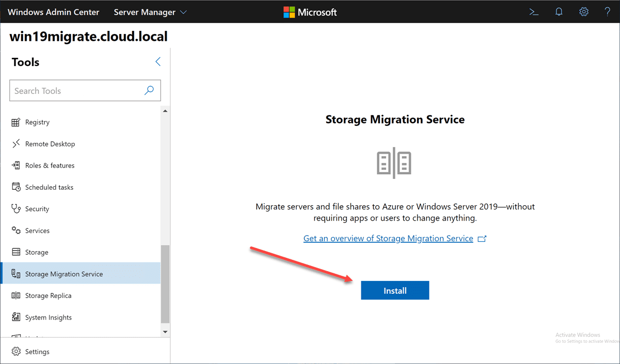Screen dimensions: 620x364
Task: Open the Services tool
Action: coord(38,230)
